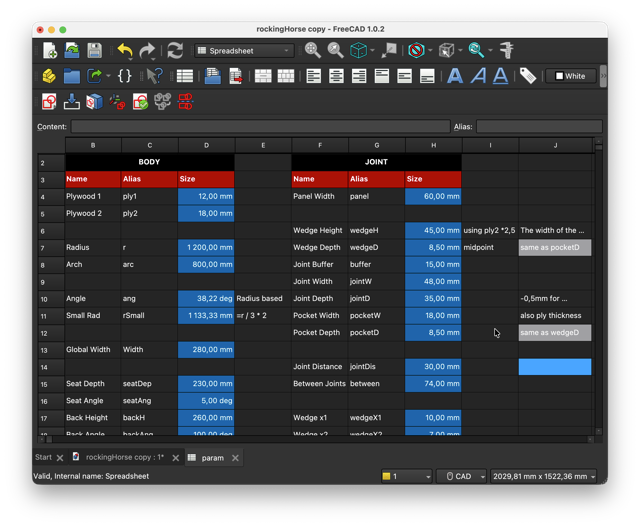Expand the Make Link options arrow

tap(108, 76)
